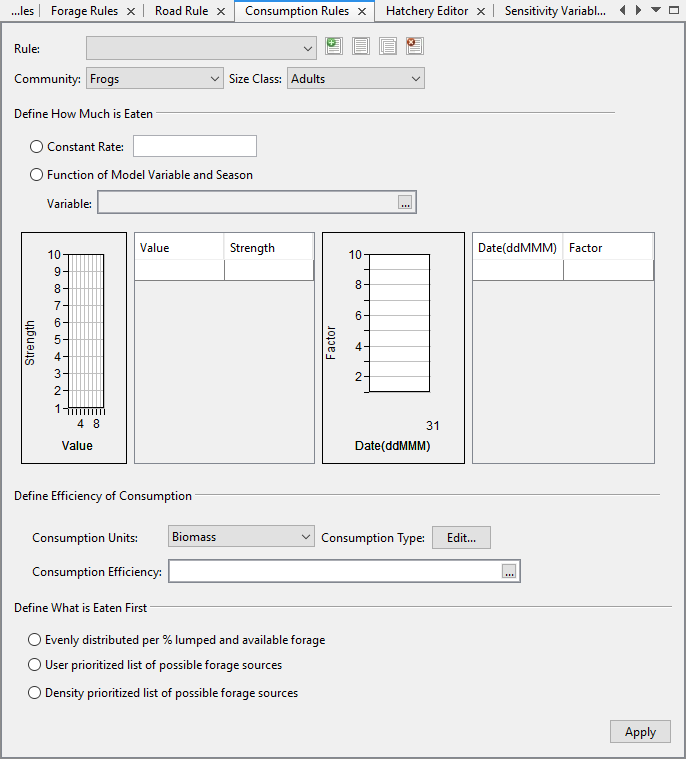
Task: Click Edit for Consumption Type
Action: (x=461, y=538)
